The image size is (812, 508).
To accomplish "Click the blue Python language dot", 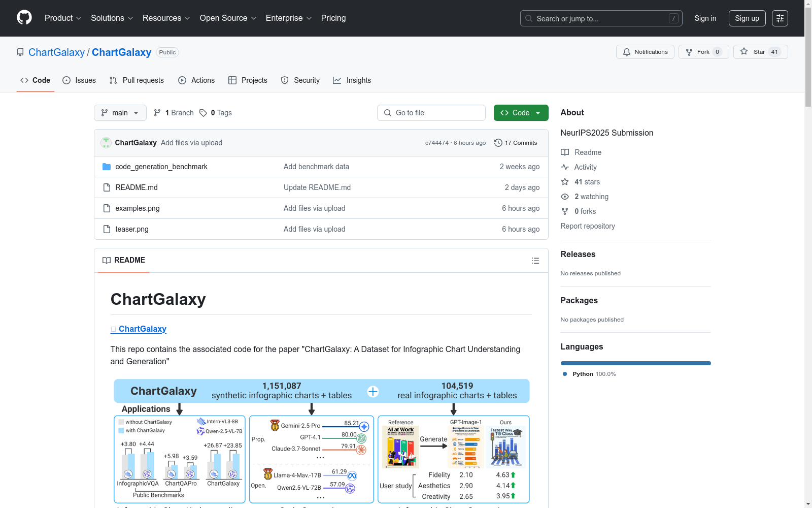I will point(565,374).
